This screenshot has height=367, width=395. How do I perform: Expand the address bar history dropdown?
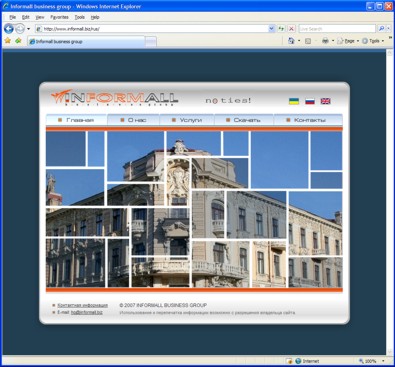[271, 29]
